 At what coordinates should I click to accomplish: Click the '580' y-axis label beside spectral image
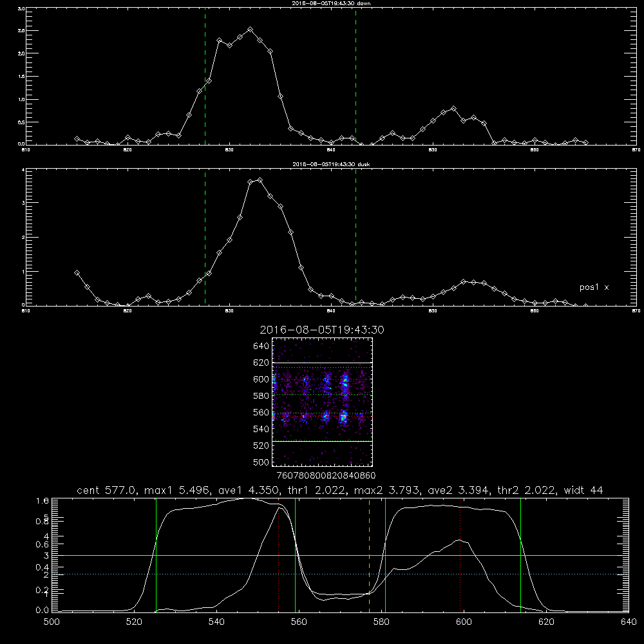point(261,396)
